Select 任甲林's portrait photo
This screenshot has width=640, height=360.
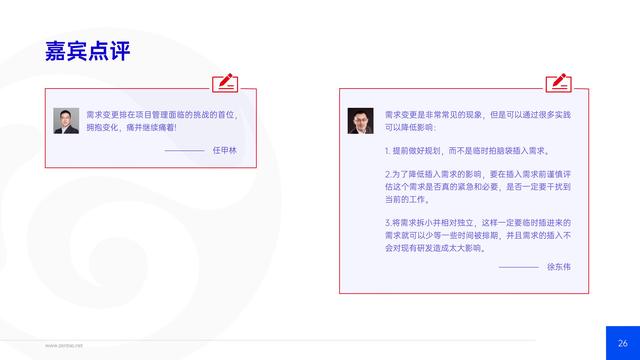pos(66,121)
